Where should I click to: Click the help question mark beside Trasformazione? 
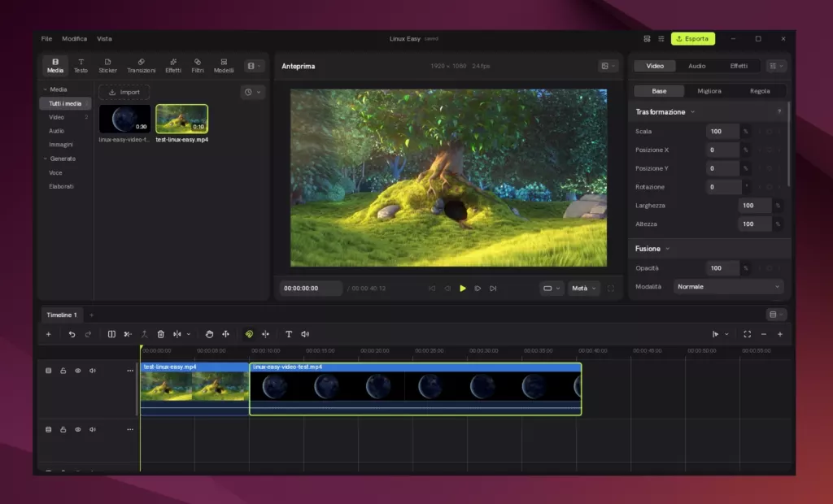click(779, 111)
